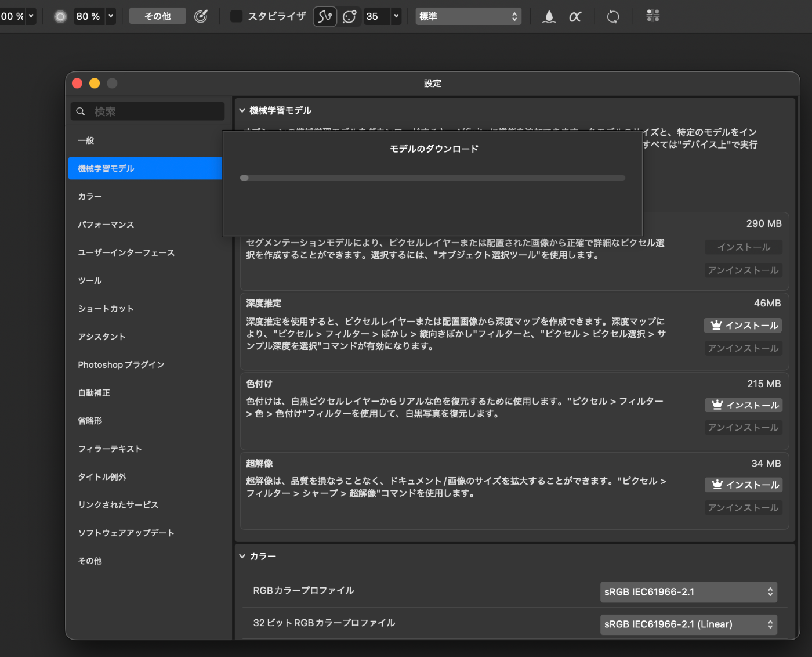Viewport: 812px width, 657px height.
Task: Click the 46MB size label
Action: coord(767,304)
